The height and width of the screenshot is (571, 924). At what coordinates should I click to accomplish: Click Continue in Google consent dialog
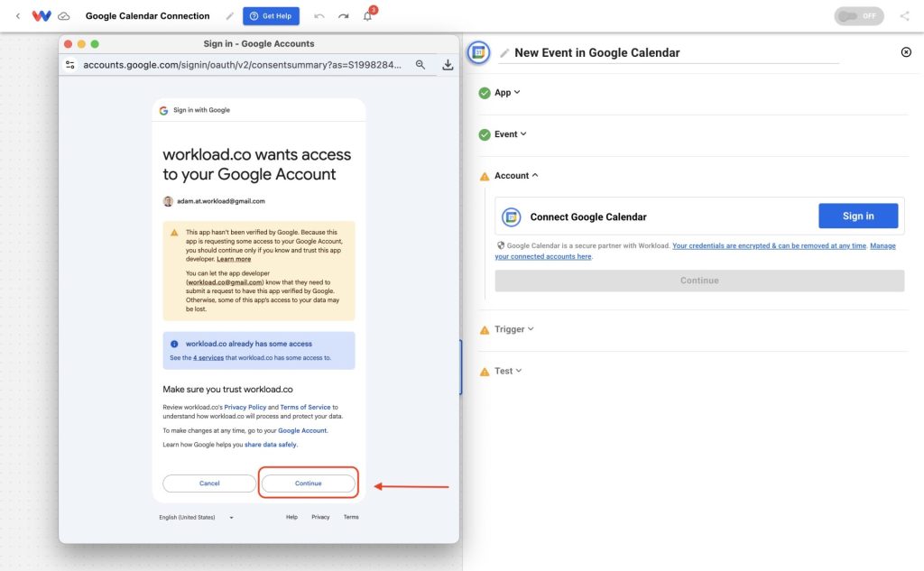tap(309, 484)
